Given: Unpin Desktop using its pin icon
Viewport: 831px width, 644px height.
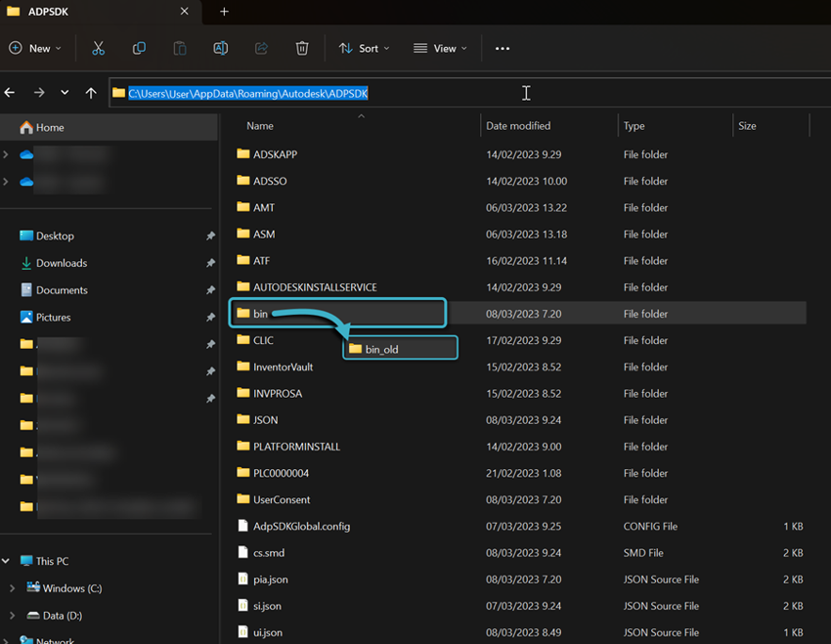Looking at the screenshot, I should point(210,236).
